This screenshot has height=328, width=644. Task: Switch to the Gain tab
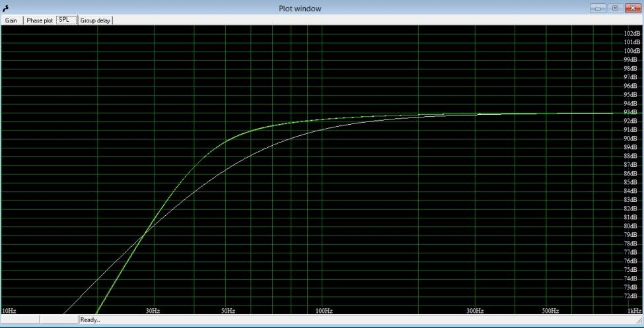(11, 20)
